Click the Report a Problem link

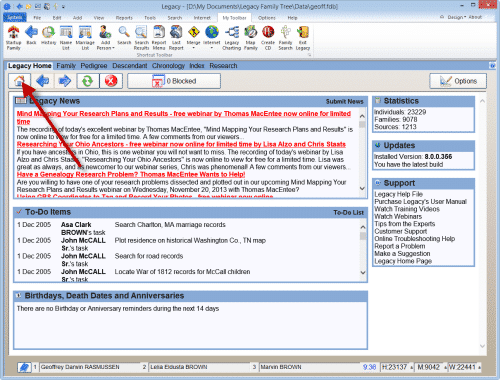point(400,246)
